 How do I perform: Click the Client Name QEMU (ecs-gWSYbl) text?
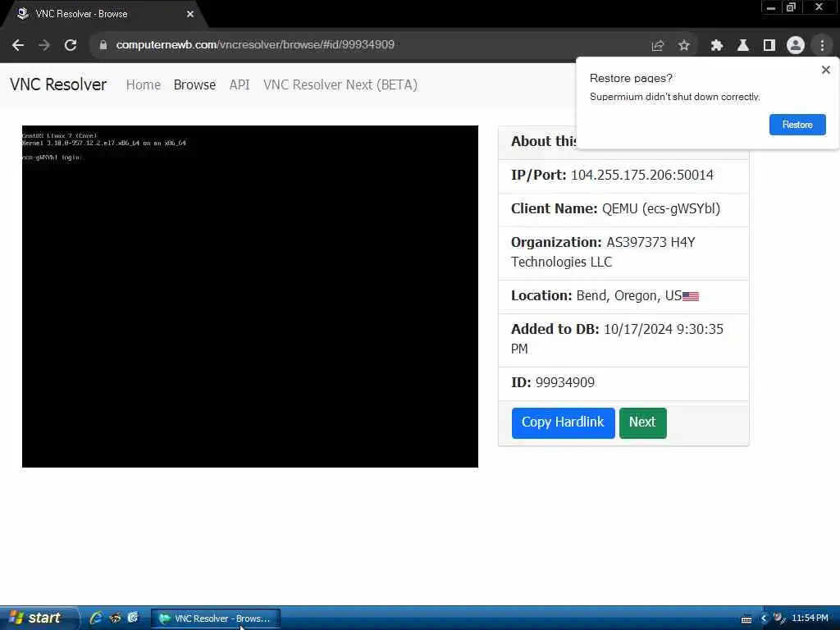click(615, 209)
